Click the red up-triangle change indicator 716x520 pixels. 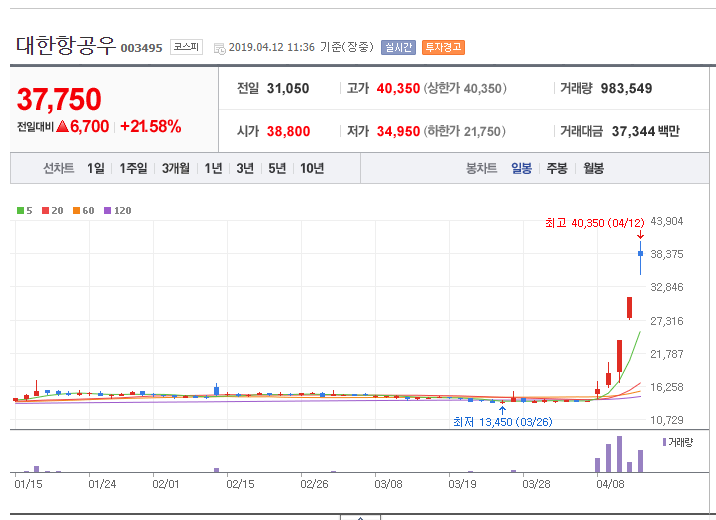coord(62,126)
